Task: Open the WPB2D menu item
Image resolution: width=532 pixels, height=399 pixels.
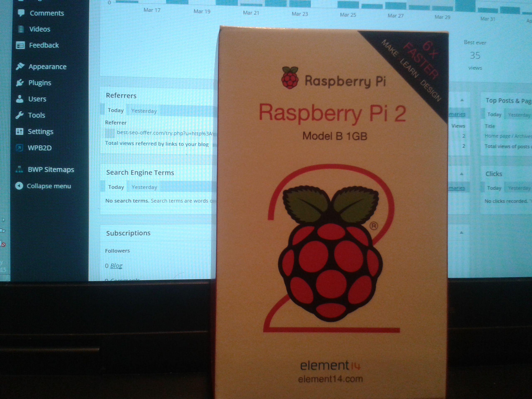Action: click(x=40, y=148)
